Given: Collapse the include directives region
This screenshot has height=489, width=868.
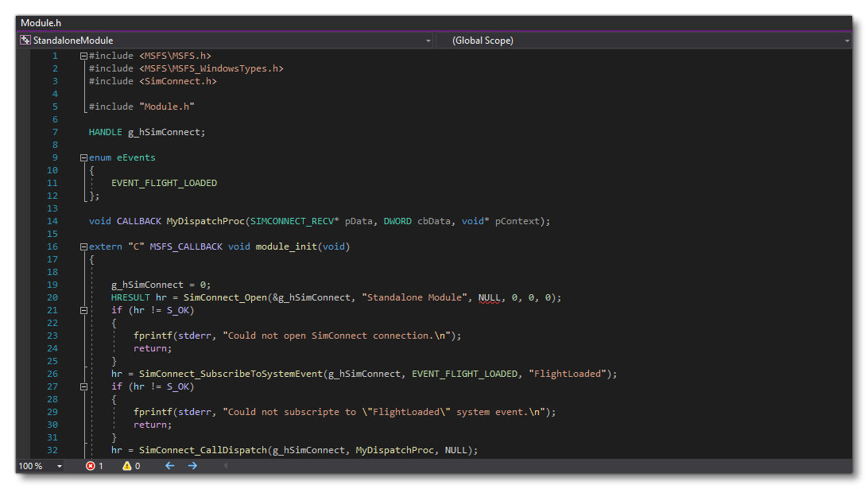Looking at the screenshot, I should pos(83,55).
